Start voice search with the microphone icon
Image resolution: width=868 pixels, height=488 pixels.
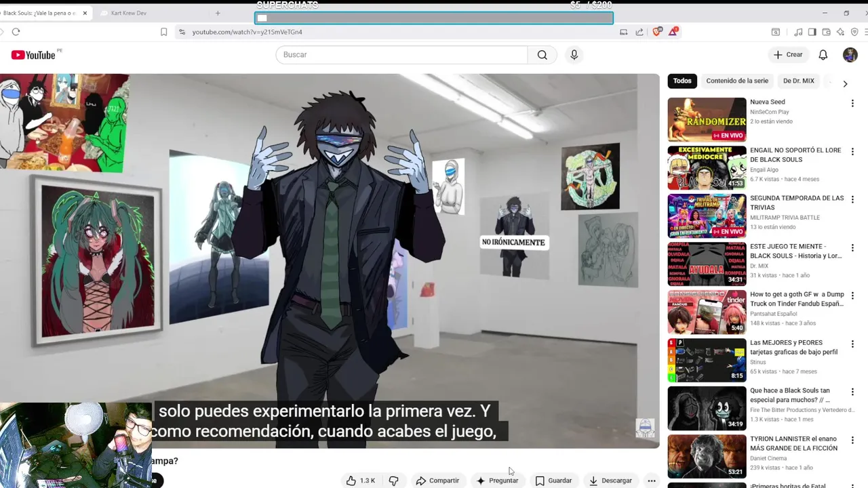(574, 55)
